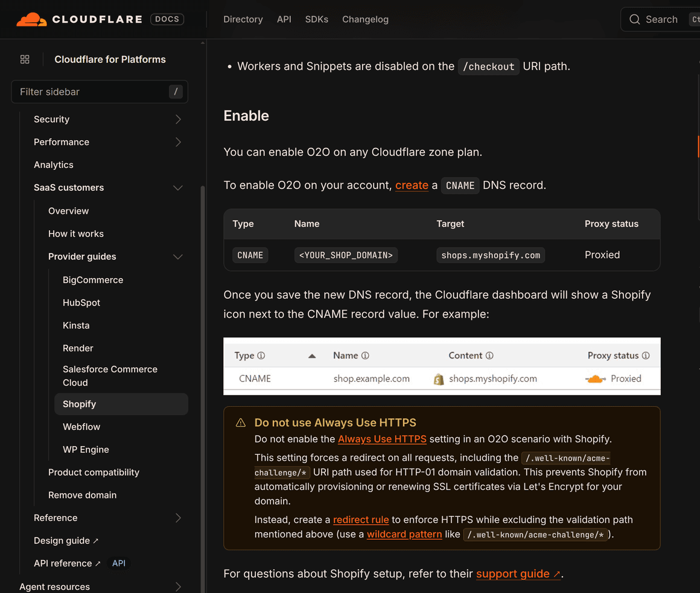The image size is (700, 593).
Task: Click the sort arrow in Type column
Action: coord(312,356)
